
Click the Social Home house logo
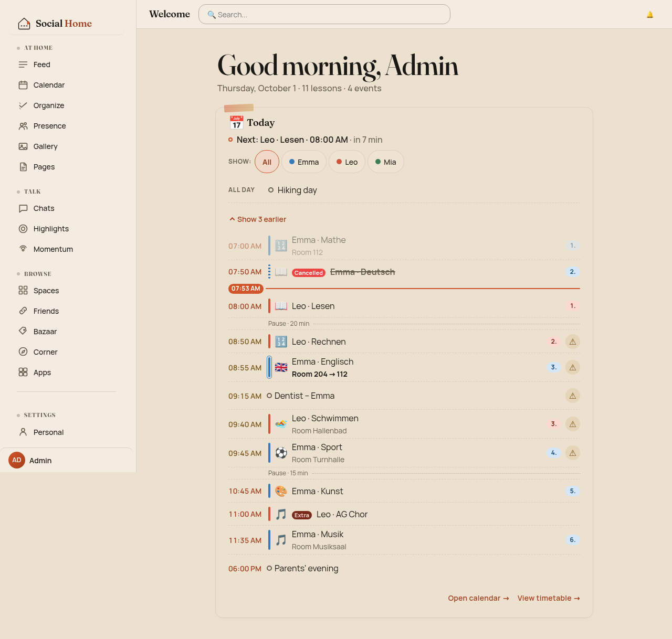pyautogui.click(x=24, y=24)
